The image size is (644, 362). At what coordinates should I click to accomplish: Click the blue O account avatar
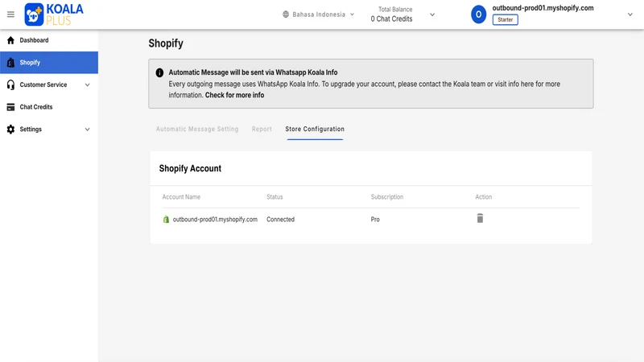click(x=478, y=14)
